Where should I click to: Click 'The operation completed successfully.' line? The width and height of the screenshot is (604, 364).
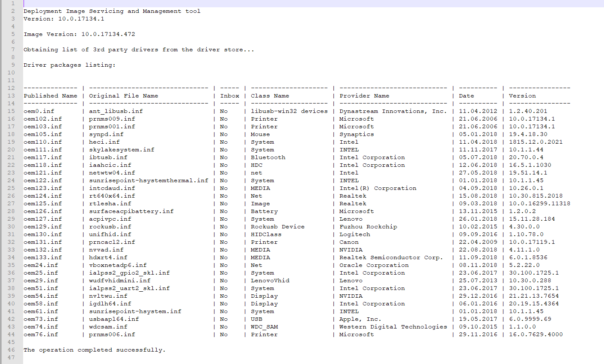click(95, 350)
